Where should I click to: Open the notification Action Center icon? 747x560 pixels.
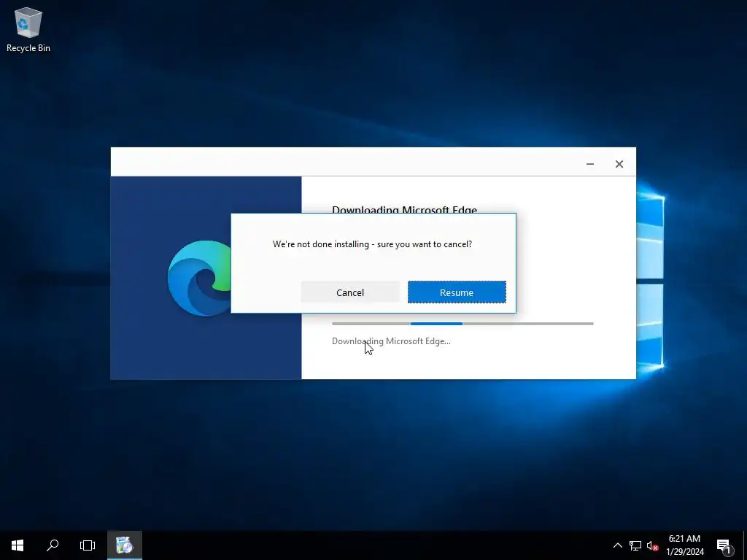pyautogui.click(x=724, y=545)
